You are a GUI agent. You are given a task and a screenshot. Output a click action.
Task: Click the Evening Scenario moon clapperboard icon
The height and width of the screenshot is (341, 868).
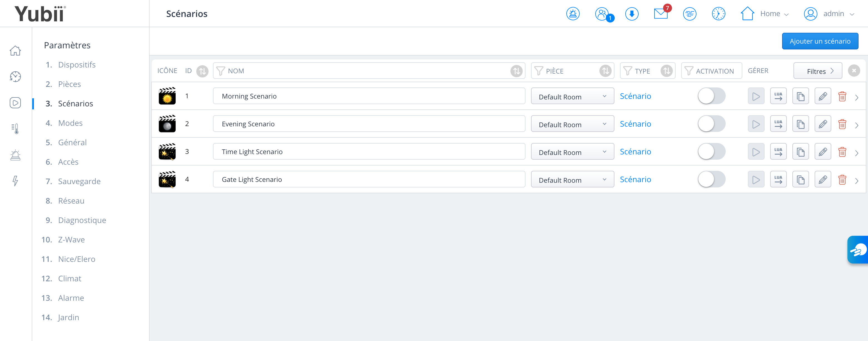point(167,124)
